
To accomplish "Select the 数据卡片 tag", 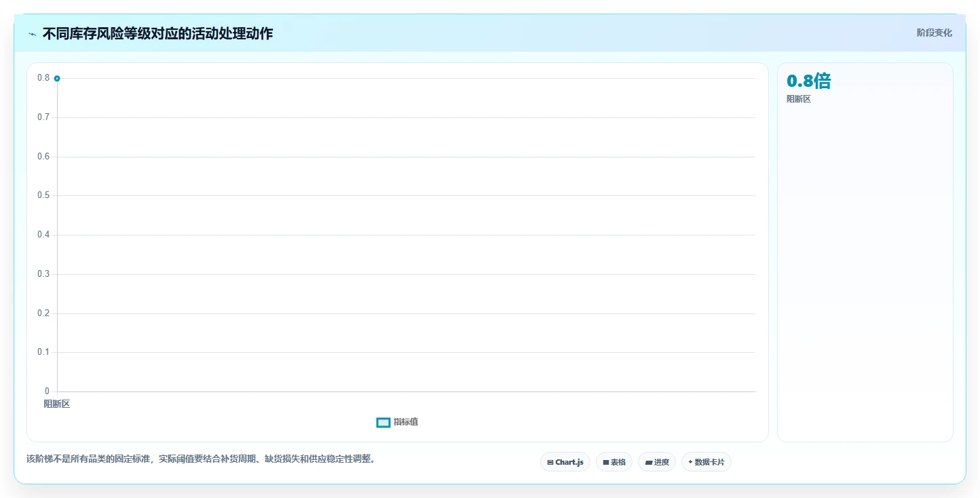I will pos(706,462).
